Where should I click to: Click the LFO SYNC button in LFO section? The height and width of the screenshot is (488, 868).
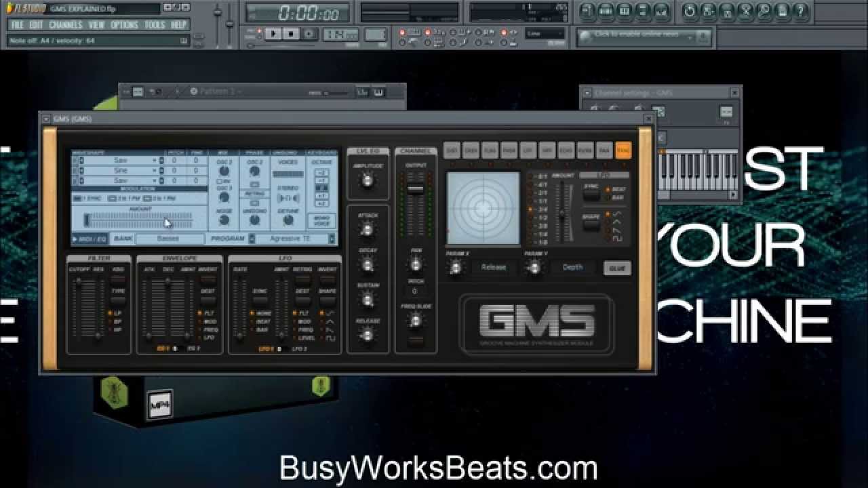pos(260,300)
